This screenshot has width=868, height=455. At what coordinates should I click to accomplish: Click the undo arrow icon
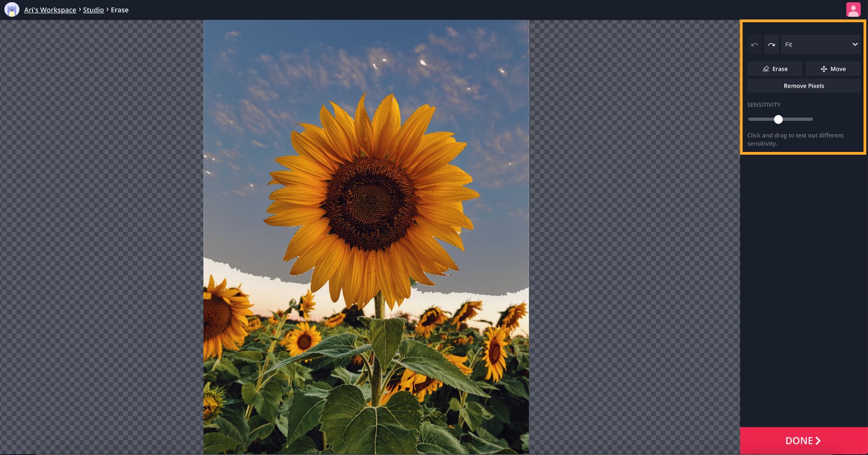[754, 44]
